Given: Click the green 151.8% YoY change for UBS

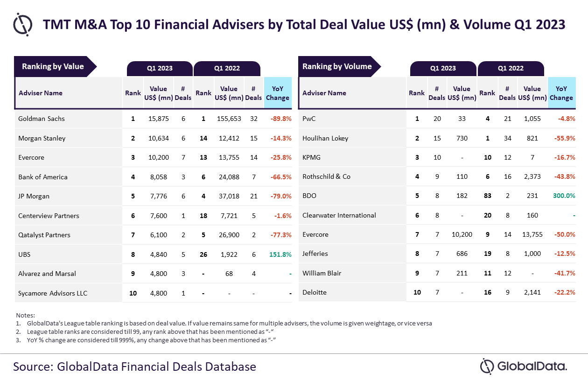Looking at the screenshot, I should point(280,254).
